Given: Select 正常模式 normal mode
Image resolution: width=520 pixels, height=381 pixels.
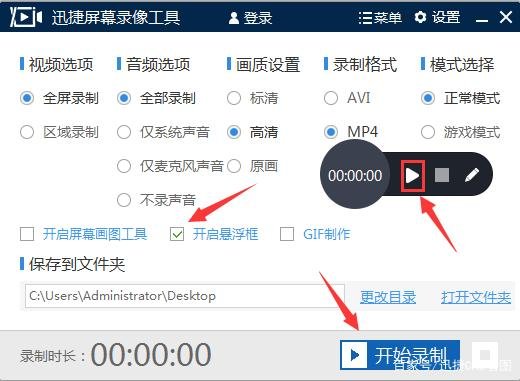Looking at the screenshot, I should [x=461, y=98].
